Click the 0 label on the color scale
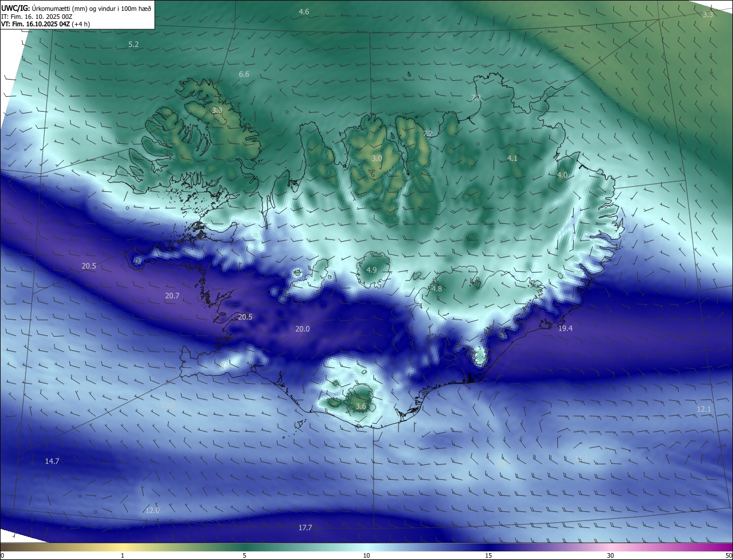 (x=2, y=555)
